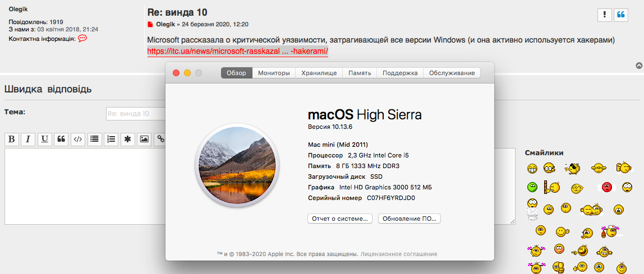Select the serial number C07HF6YRDJD0

coord(392,198)
